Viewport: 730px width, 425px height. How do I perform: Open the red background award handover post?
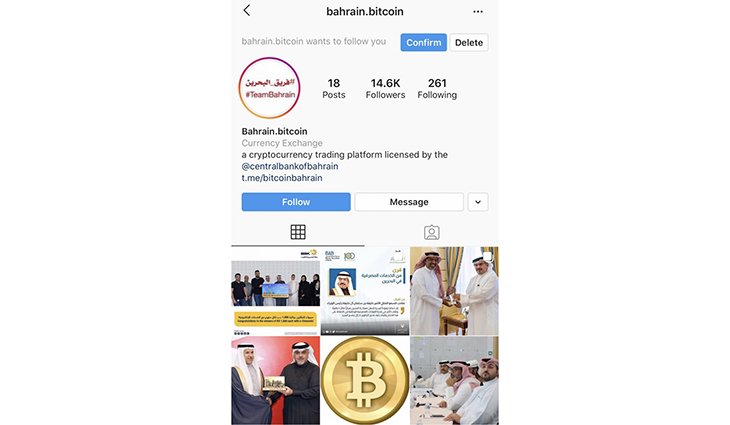[x=275, y=380]
